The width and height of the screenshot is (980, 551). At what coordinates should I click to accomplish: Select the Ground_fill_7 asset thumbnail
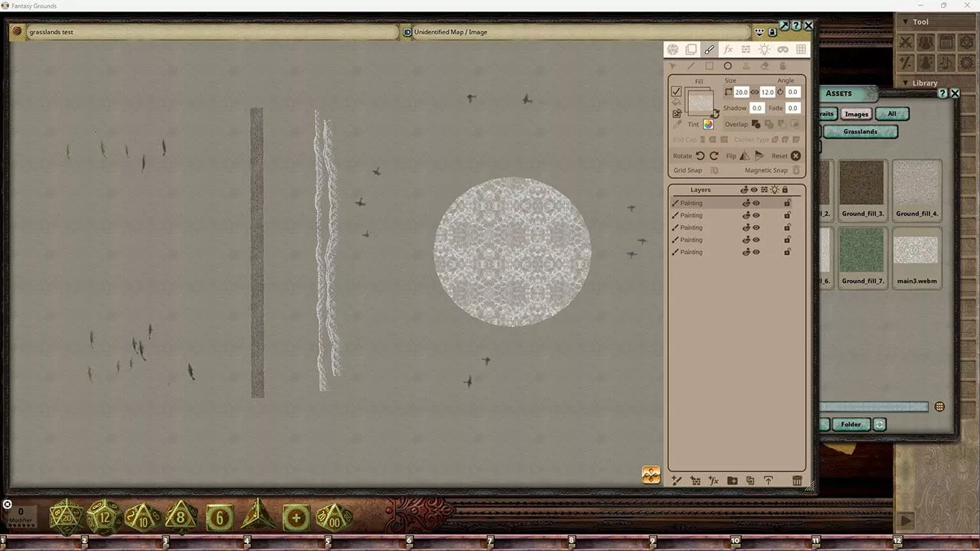coord(863,251)
